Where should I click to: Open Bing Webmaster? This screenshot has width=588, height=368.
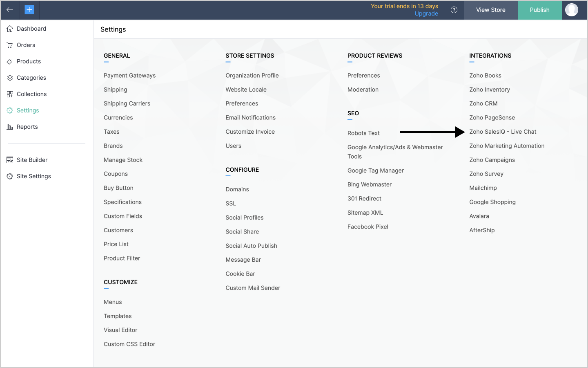pyautogui.click(x=370, y=184)
